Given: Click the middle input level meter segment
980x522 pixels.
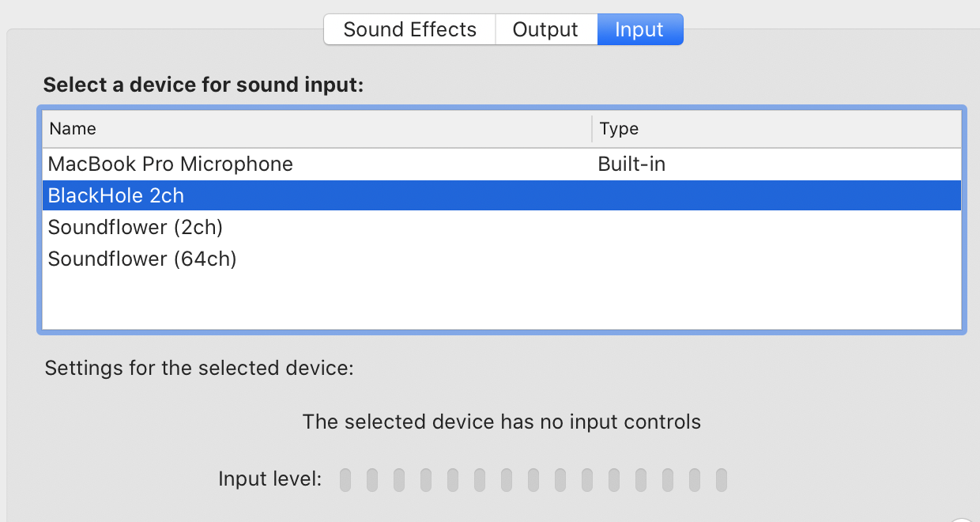Looking at the screenshot, I should point(533,479).
